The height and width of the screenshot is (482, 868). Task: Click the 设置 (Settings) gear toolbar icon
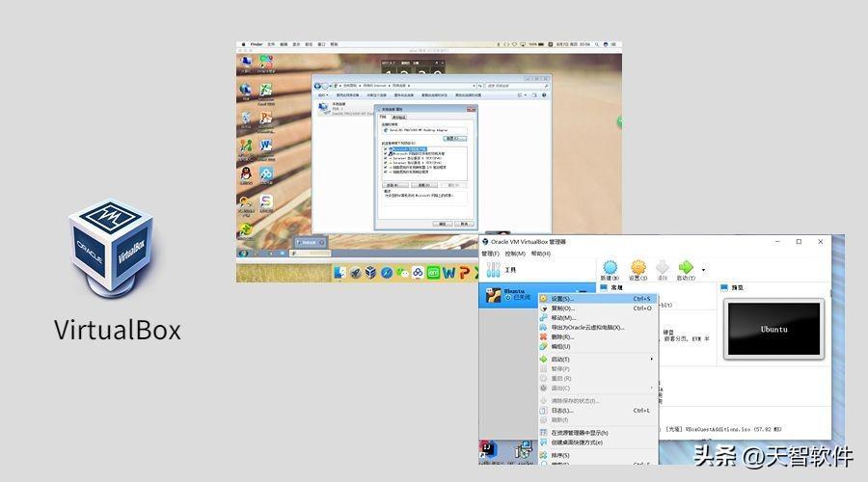pyautogui.click(x=637, y=270)
